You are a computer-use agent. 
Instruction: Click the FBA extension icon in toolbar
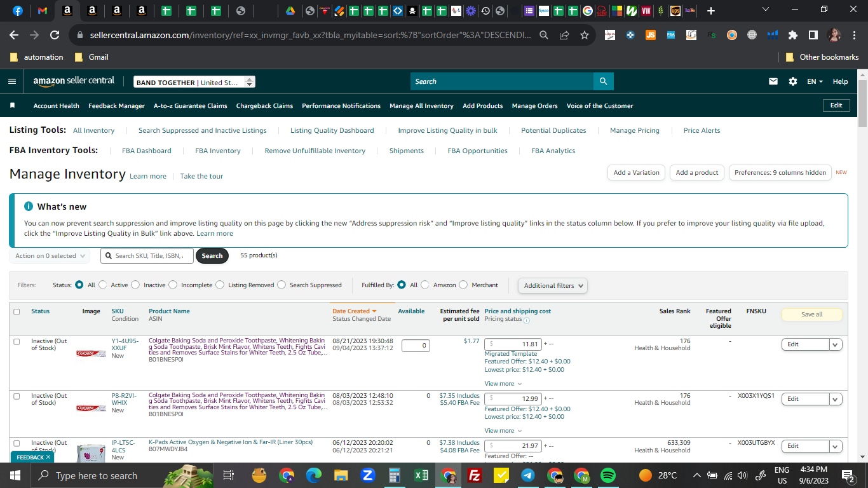[670, 35]
